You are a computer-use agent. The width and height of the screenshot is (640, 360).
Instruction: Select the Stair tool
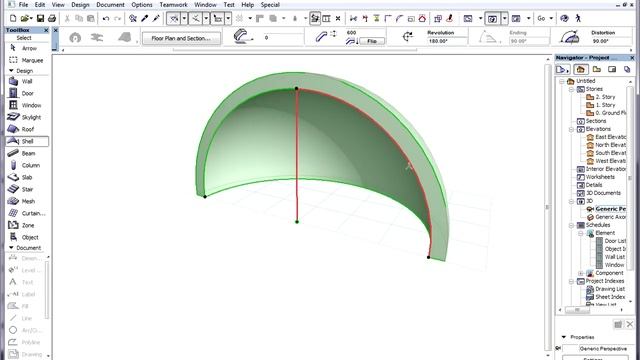click(27, 189)
